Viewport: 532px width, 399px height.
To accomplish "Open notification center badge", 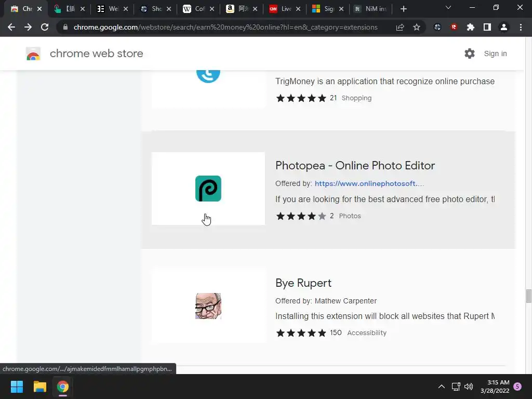I will point(517,387).
